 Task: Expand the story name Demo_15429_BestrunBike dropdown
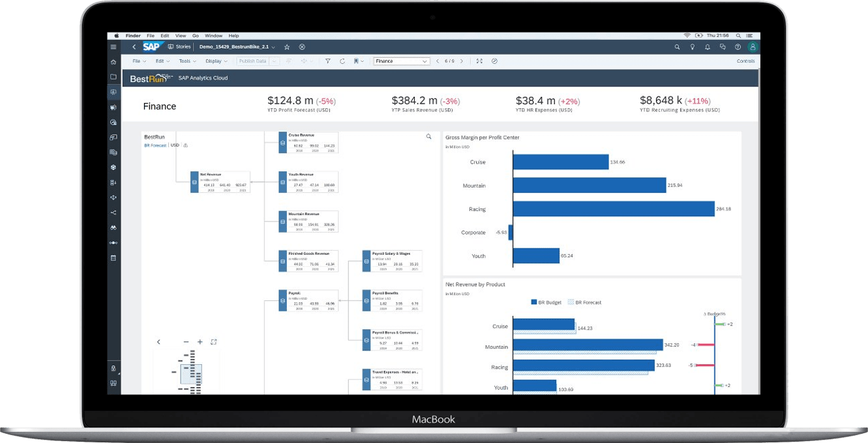coord(273,47)
